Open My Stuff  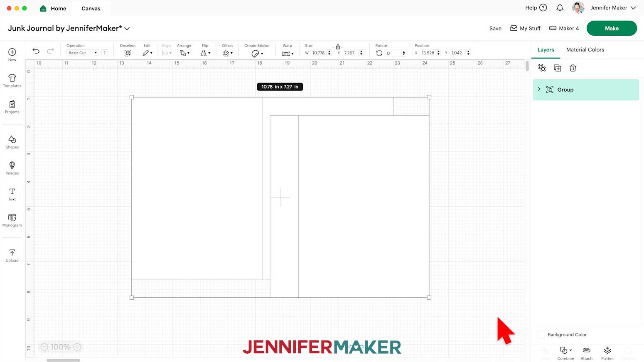[525, 28]
